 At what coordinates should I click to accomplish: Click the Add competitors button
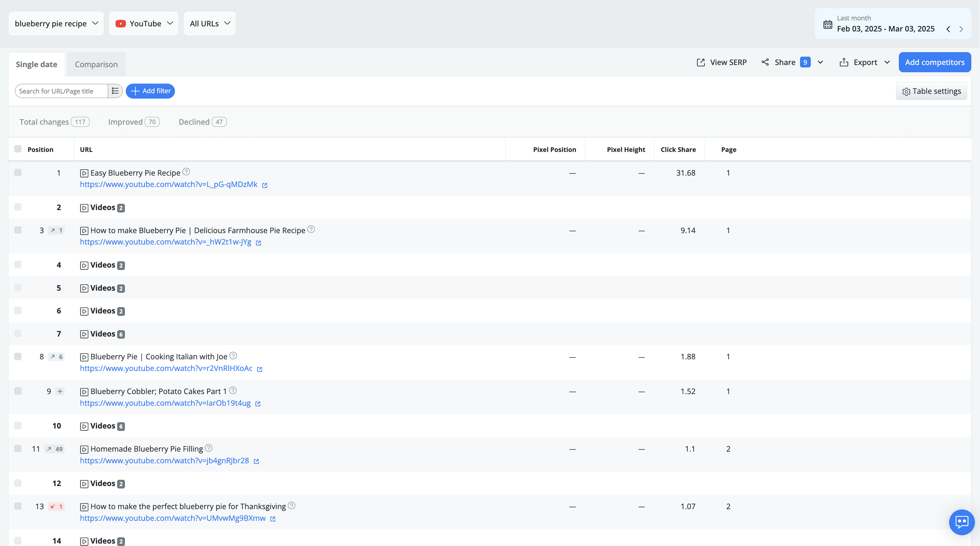934,62
